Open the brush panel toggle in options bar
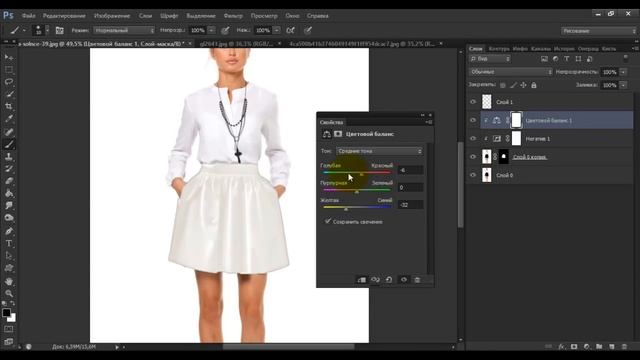The height and width of the screenshot is (360, 640). pyautogui.click(x=60, y=31)
